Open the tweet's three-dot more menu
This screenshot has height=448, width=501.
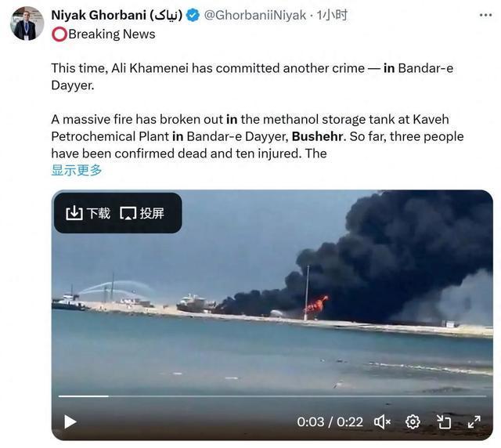pos(485,15)
